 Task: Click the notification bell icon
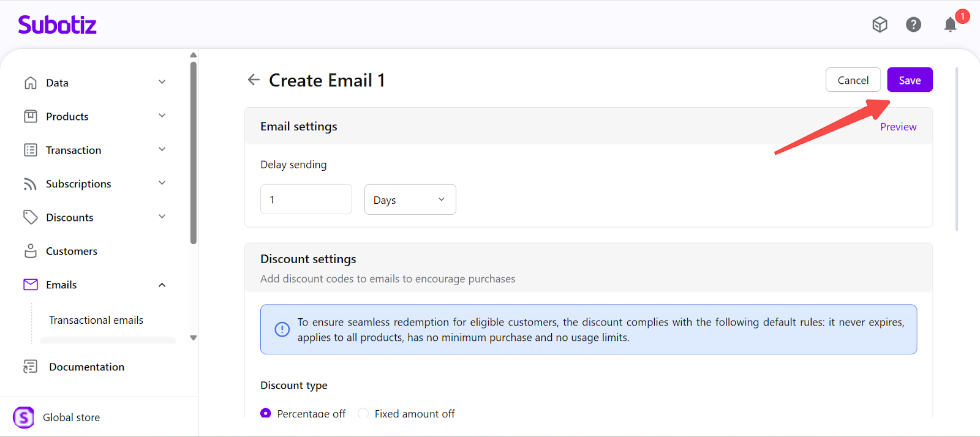click(x=950, y=24)
